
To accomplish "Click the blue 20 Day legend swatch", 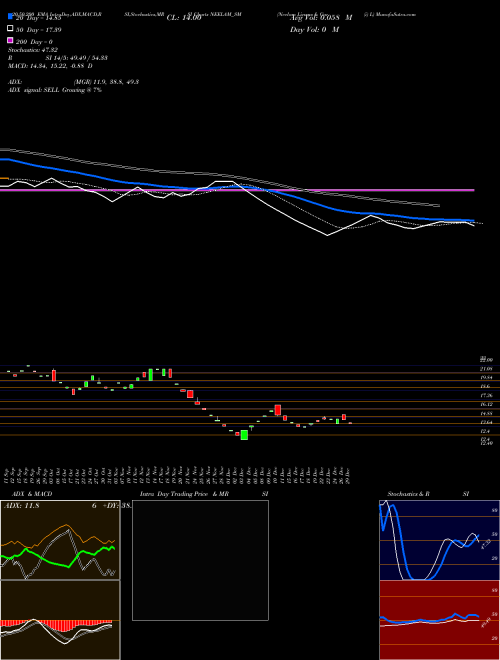I will click(x=10, y=17).
